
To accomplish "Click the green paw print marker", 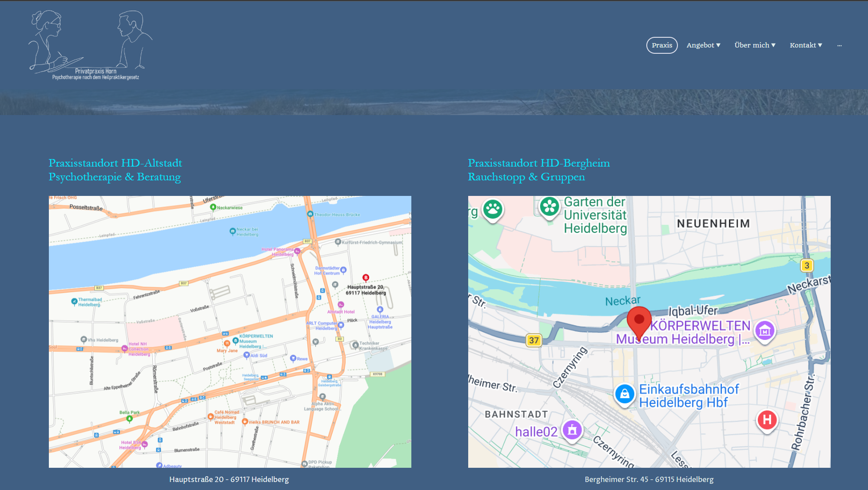I will (x=493, y=208).
